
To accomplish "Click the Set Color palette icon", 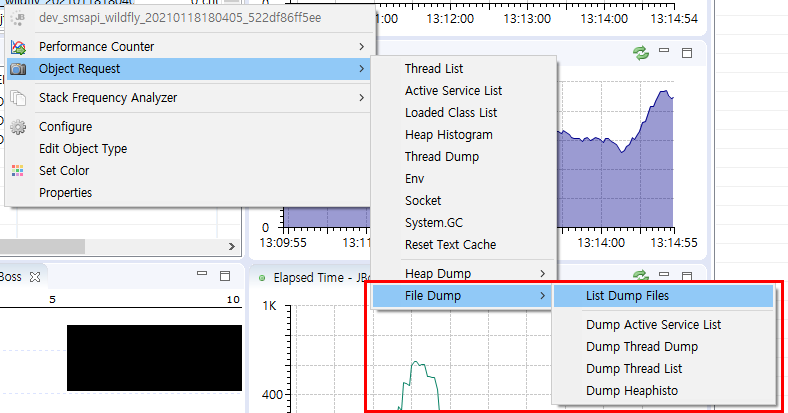I will (18, 171).
